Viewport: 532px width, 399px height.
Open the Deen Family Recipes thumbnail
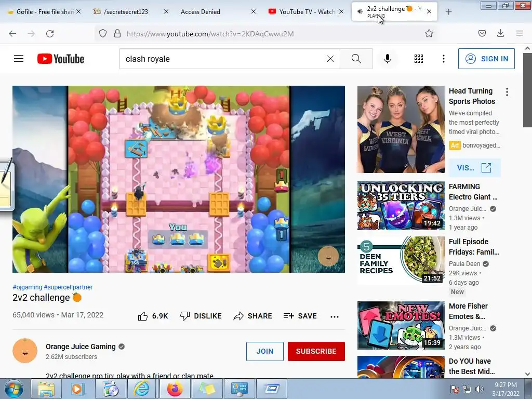coord(401,261)
